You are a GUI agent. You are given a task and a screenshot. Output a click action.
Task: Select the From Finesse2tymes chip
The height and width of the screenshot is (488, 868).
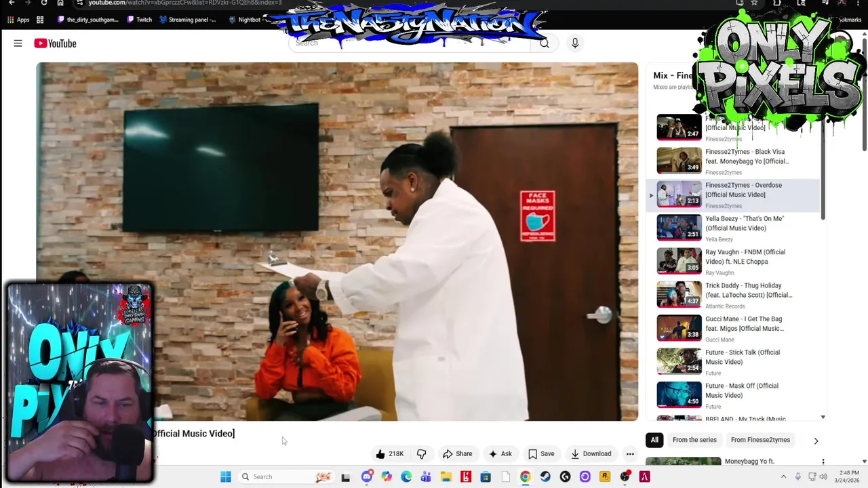760,440
